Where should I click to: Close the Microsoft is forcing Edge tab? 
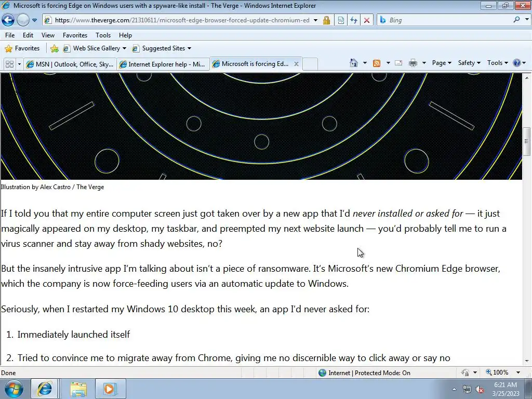coord(296,64)
